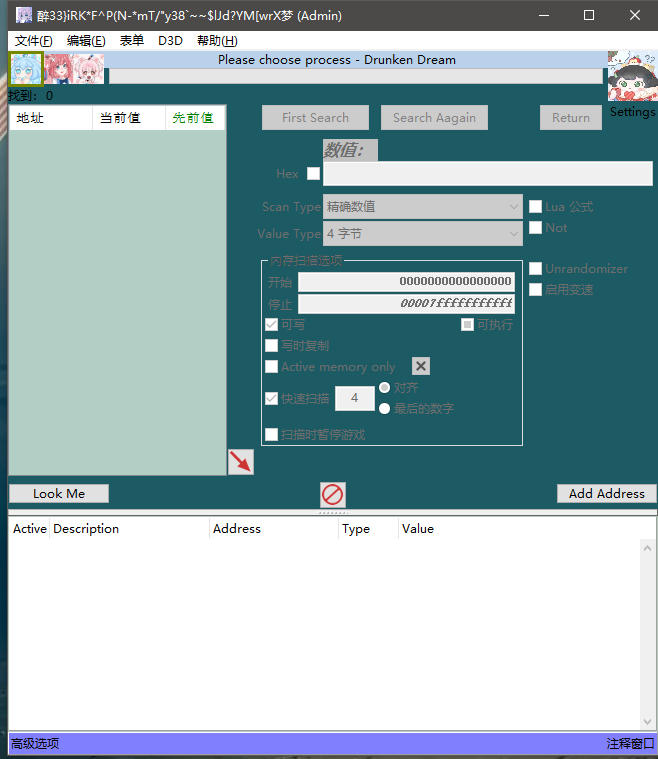Click the process progress bar

355,76
